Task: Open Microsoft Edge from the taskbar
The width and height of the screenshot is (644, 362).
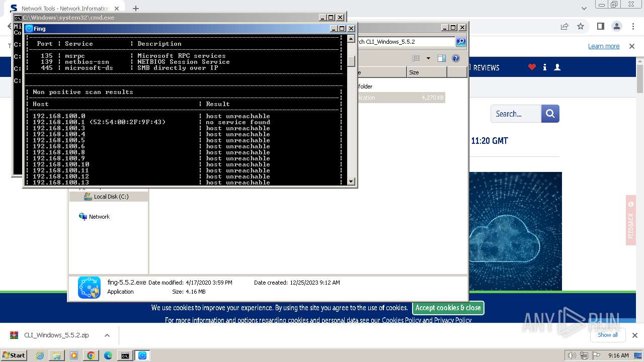Action: point(108,355)
